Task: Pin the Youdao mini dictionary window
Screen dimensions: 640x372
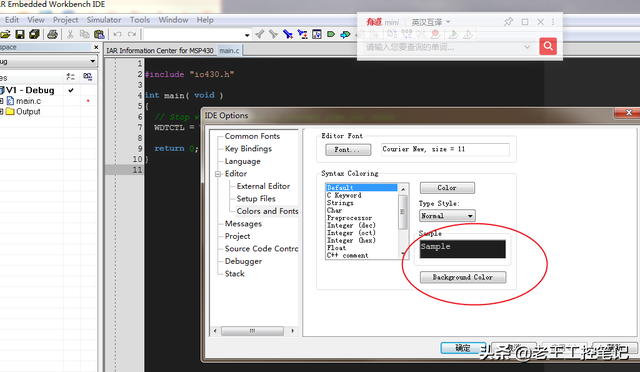Action: [508, 22]
